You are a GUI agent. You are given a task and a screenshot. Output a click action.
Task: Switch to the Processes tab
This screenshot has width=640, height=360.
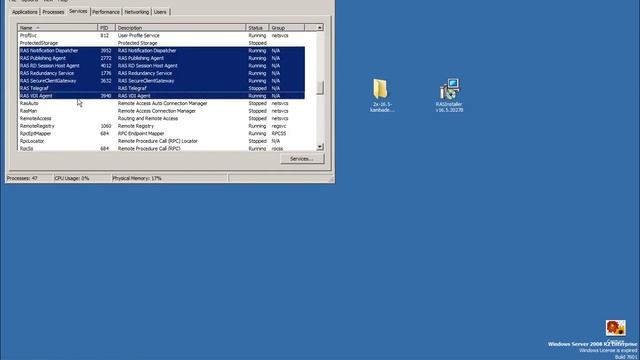tap(53, 12)
